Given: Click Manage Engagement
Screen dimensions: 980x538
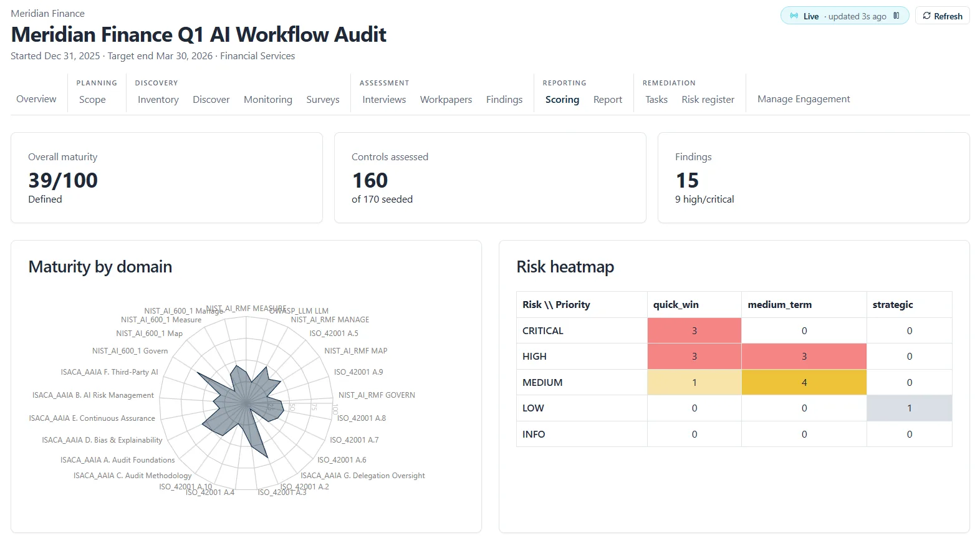Looking at the screenshot, I should pyautogui.click(x=804, y=99).
